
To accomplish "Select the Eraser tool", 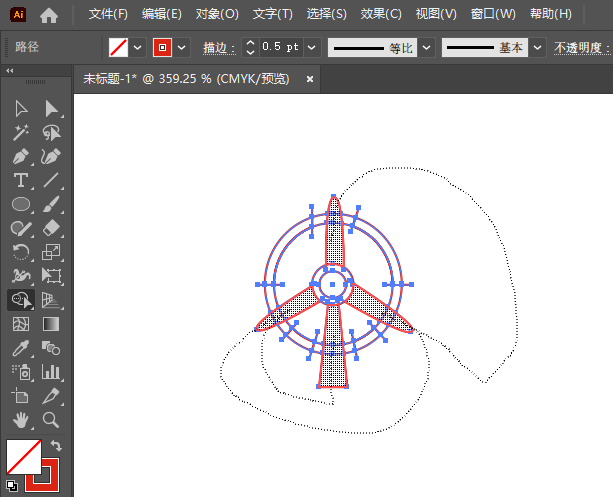I will point(51,228).
